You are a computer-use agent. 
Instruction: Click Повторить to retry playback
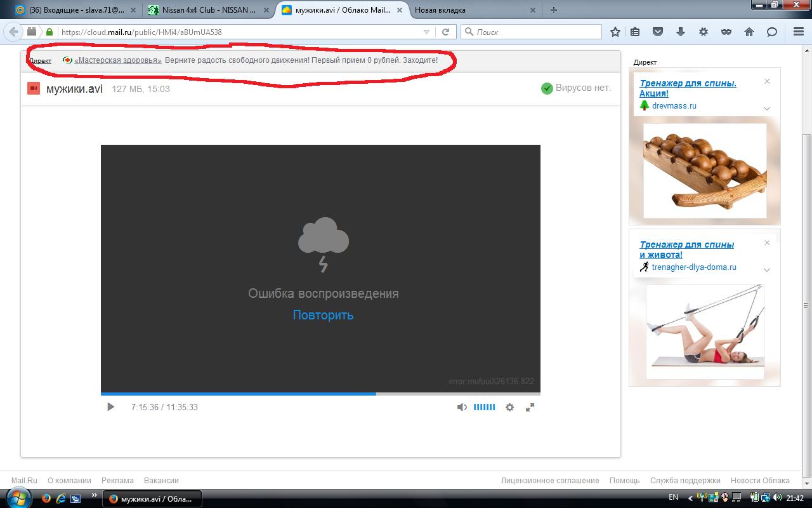[x=323, y=315]
